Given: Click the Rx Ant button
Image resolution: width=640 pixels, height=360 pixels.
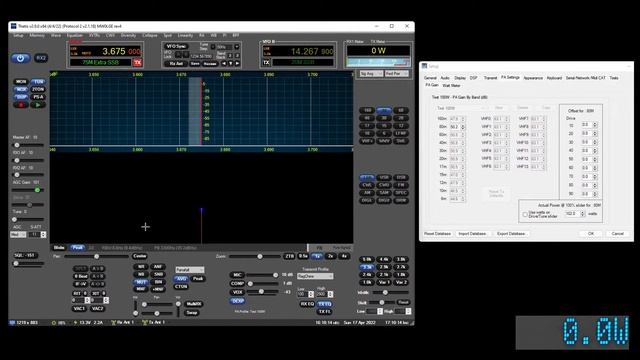Looking at the screenshot, I should [176, 64].
